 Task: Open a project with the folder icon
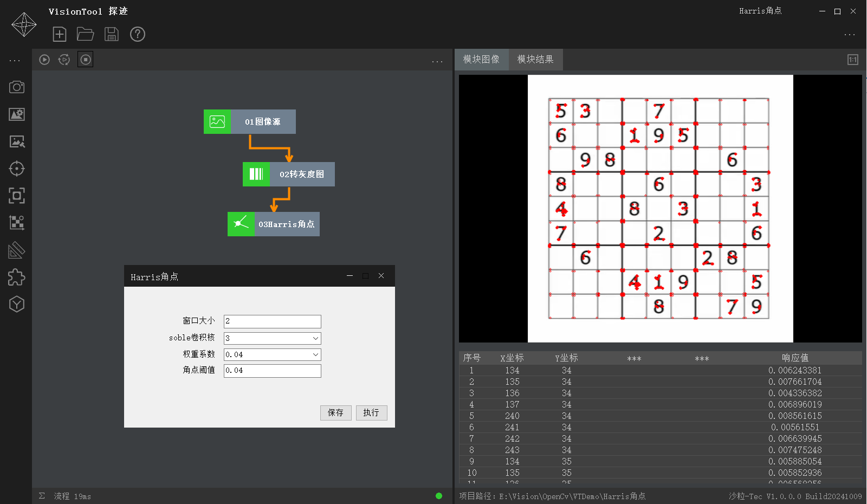click(x=86, y=34)
